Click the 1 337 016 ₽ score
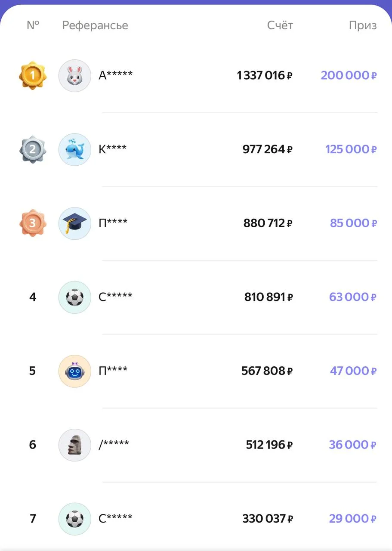Screen dimensions: 392x551 point(265,76)
